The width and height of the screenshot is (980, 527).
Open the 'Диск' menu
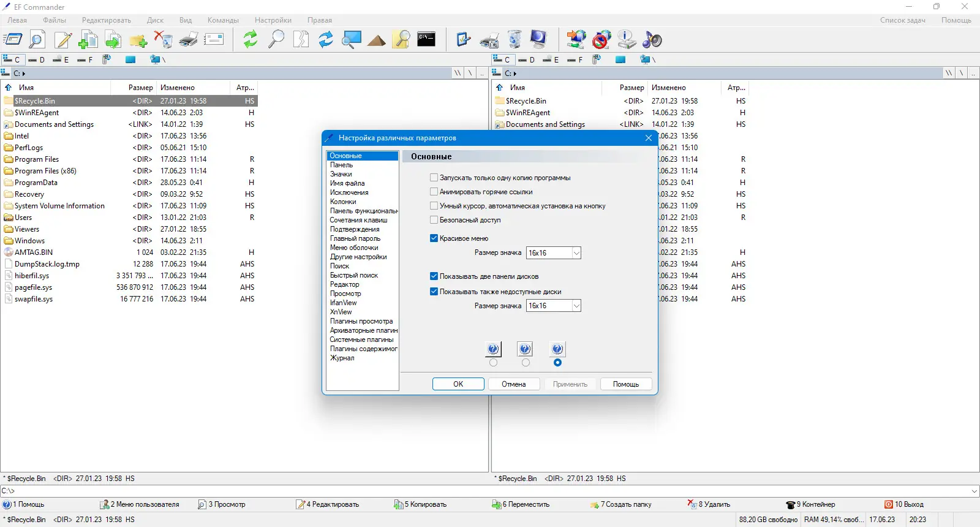point(155,20)
